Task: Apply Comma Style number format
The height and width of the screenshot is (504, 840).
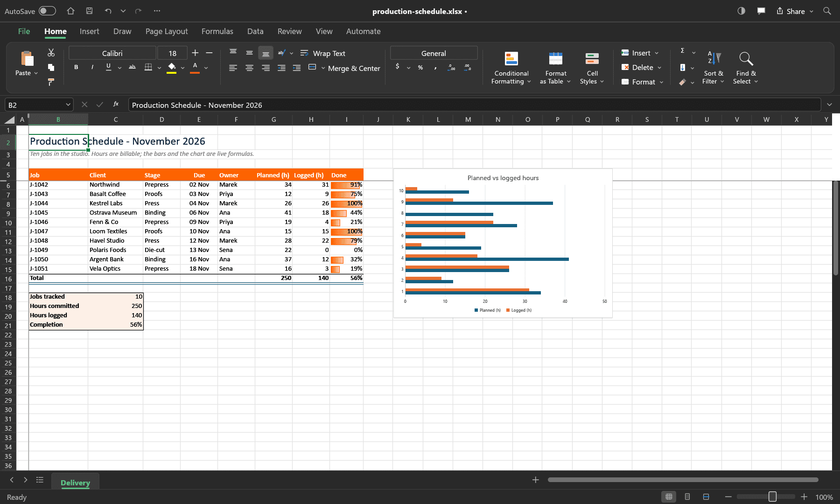Action: coord(435,68)
